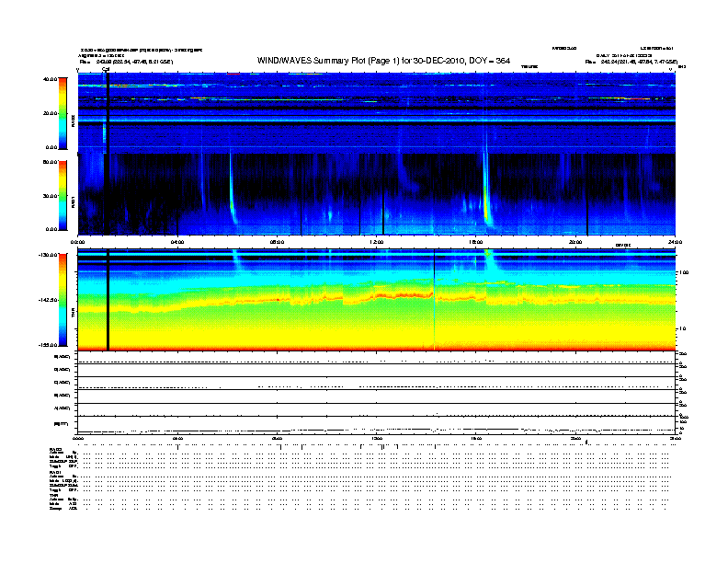
Task: Click the RAD2 color scale bar
Action: click(63, 113)
